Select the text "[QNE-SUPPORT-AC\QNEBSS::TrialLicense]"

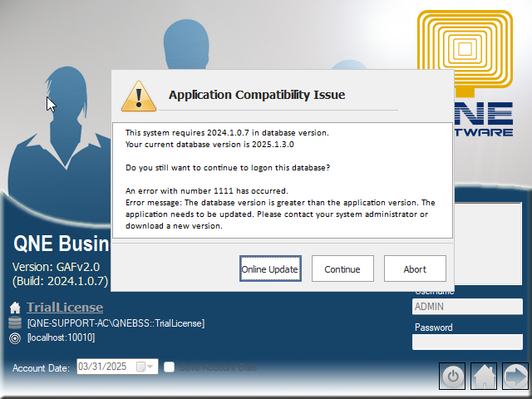116,323
